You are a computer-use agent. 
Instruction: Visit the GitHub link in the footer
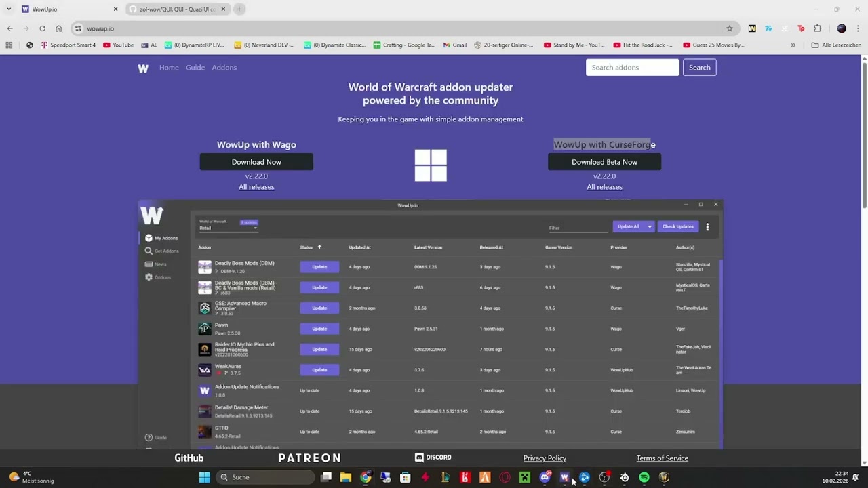coord(189,458)
